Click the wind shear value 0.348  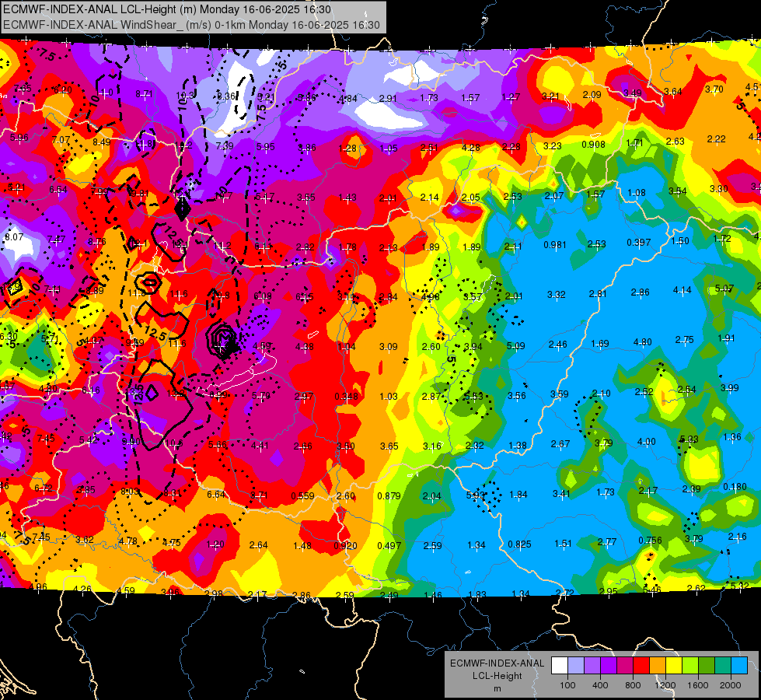[347, 397]
